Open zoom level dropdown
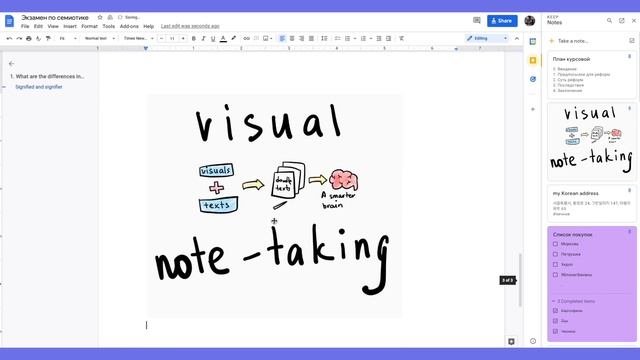This screenshot has width=640, height=360. tap(68, 38)
